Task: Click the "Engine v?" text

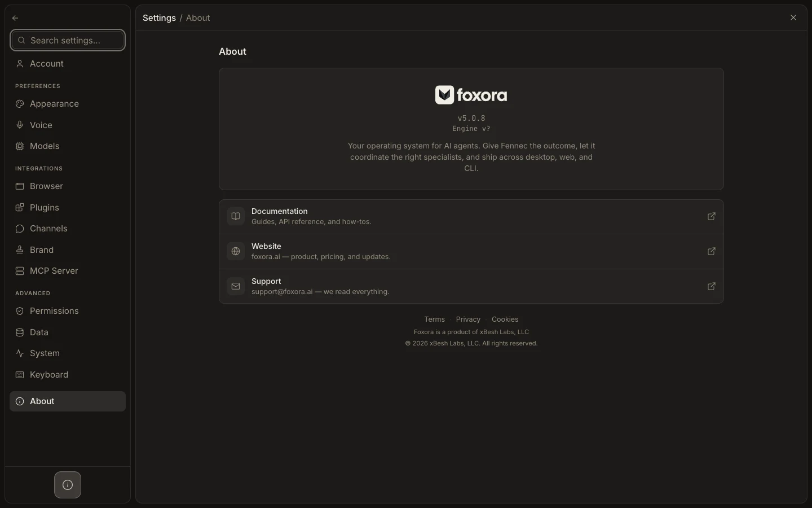Action: coord(471,128)
